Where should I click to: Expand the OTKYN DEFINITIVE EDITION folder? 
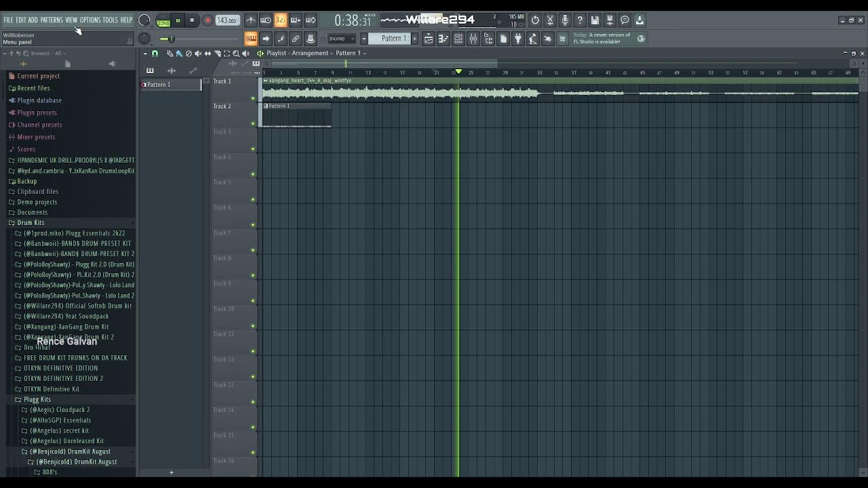click(x=61, y=368)
